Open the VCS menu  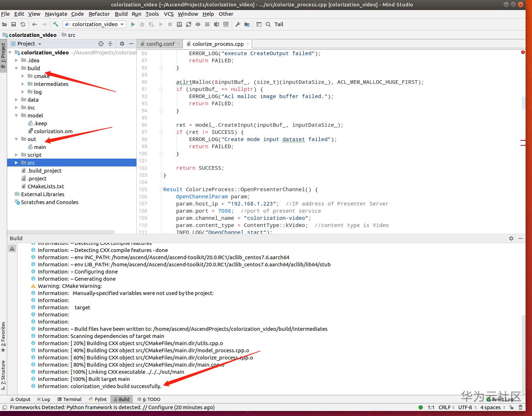point(169,14)
